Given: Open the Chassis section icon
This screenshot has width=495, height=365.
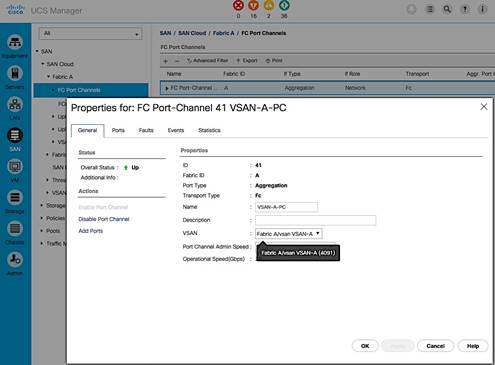Looking at the screenshot, I should tap(15, 228).
